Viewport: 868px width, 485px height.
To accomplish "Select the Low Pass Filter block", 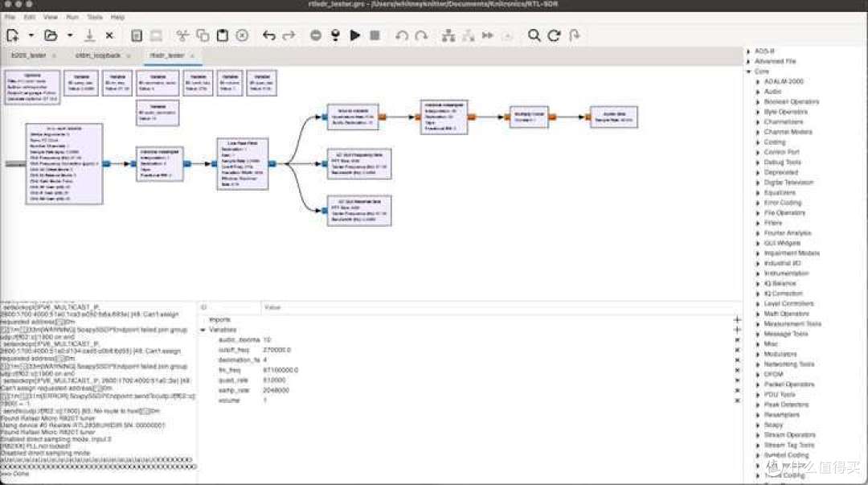I will click(x=241, y=163).
